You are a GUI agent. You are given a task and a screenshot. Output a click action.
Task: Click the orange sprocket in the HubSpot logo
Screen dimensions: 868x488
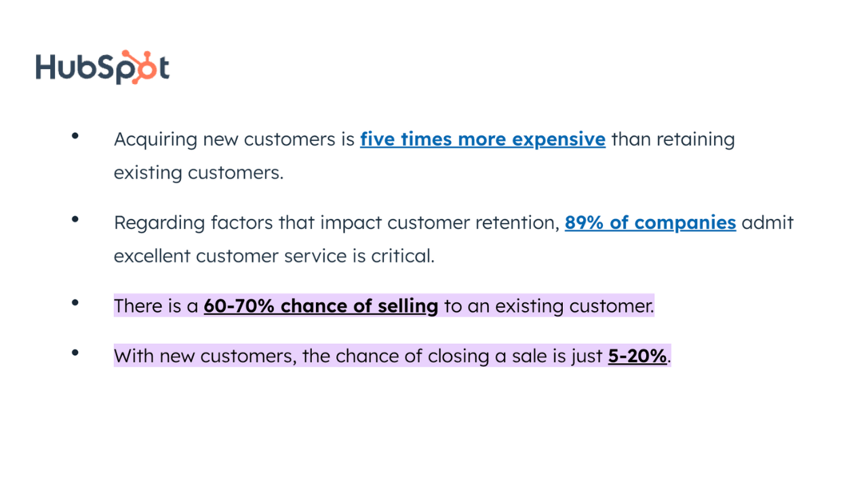[138, 66]
